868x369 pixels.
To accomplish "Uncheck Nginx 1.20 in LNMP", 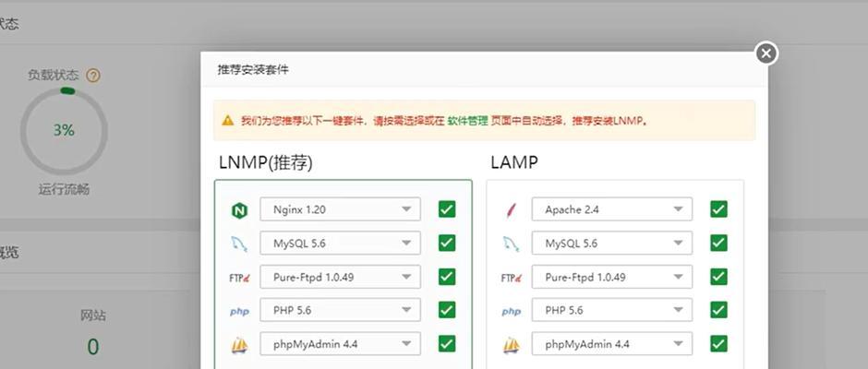I will pyautogui.click(x=447, y=209).
